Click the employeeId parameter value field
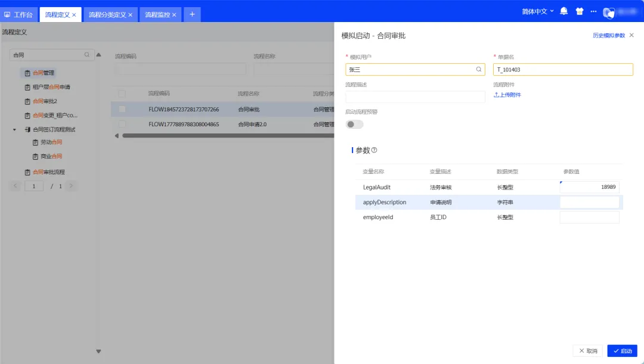Screen dimensions: 644x364 coord(589,217)
